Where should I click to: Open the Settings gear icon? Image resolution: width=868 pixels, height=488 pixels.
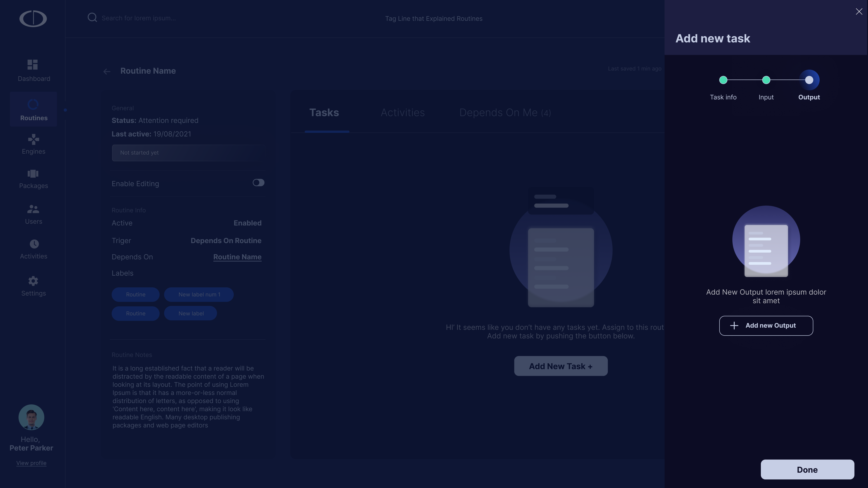[33, 281]
